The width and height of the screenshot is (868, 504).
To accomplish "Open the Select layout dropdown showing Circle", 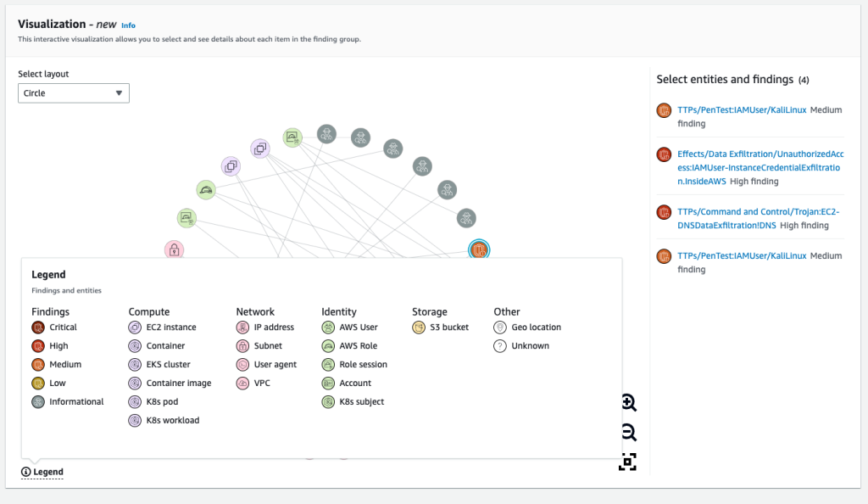I will [x=73, y=93].
